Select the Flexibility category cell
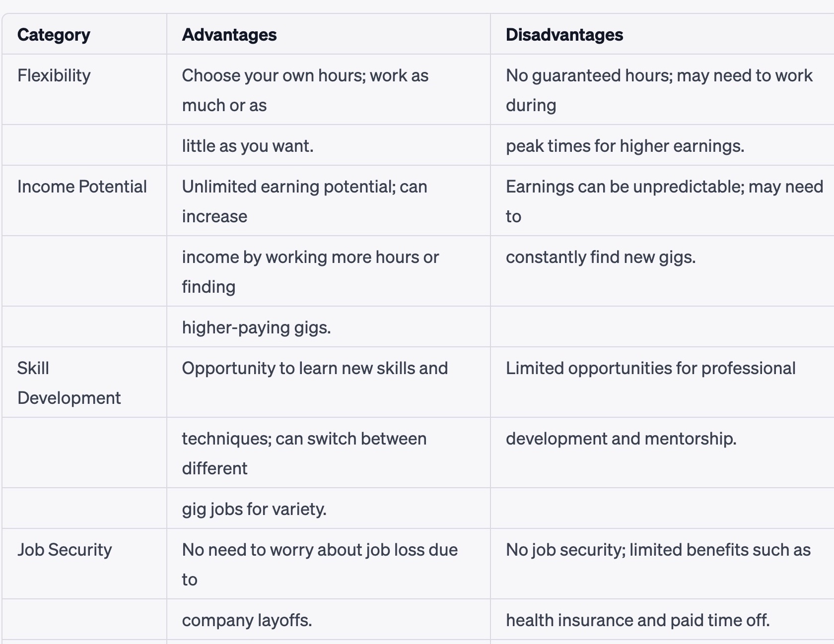Viewport: 834px width, 644px height. point(54,75)
